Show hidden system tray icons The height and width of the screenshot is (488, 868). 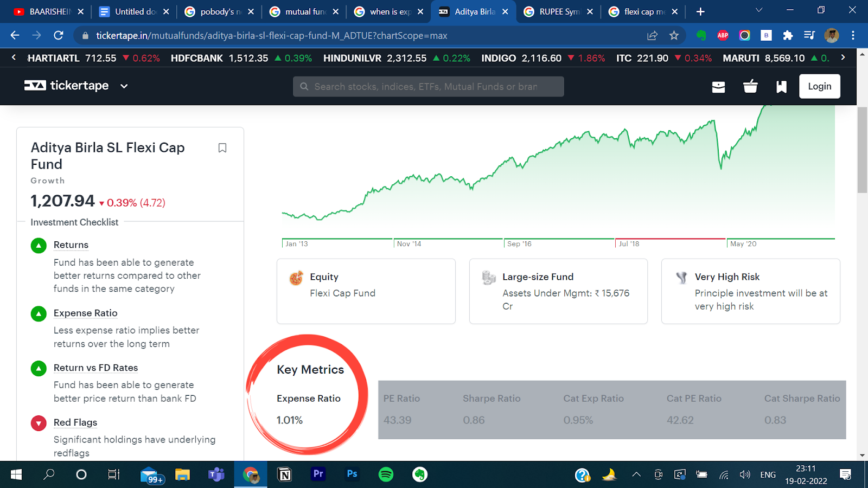coord(636,475)
